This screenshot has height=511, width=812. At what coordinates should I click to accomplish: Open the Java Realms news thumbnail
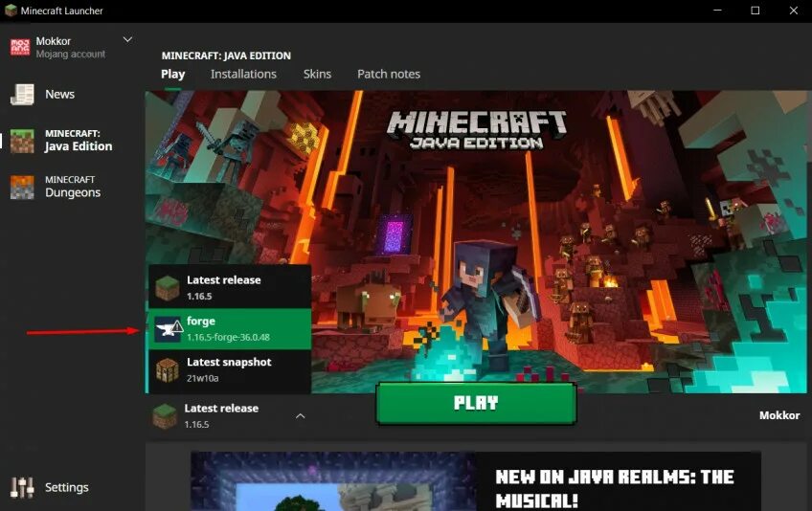tap(333, 481)
